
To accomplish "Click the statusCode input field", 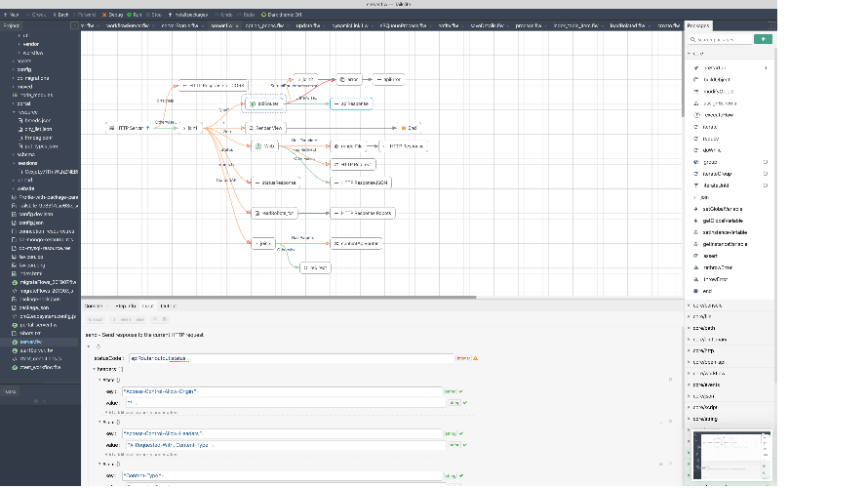I will tap(291, 358).
